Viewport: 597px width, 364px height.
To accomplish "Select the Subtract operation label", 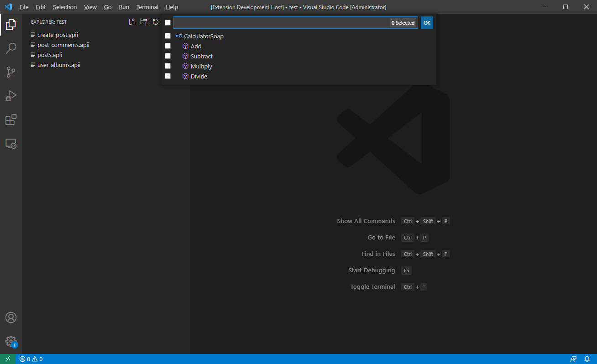I will 202,56.
